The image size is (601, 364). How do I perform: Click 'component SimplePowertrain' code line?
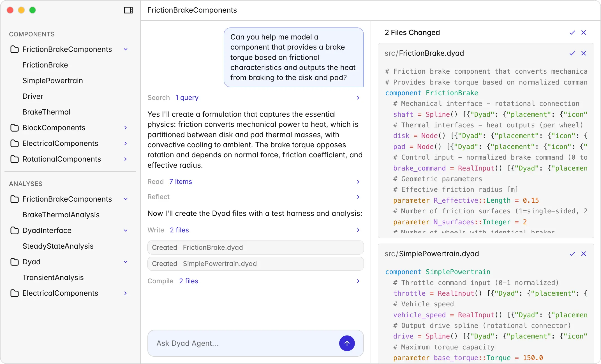[x=438, y=272]
